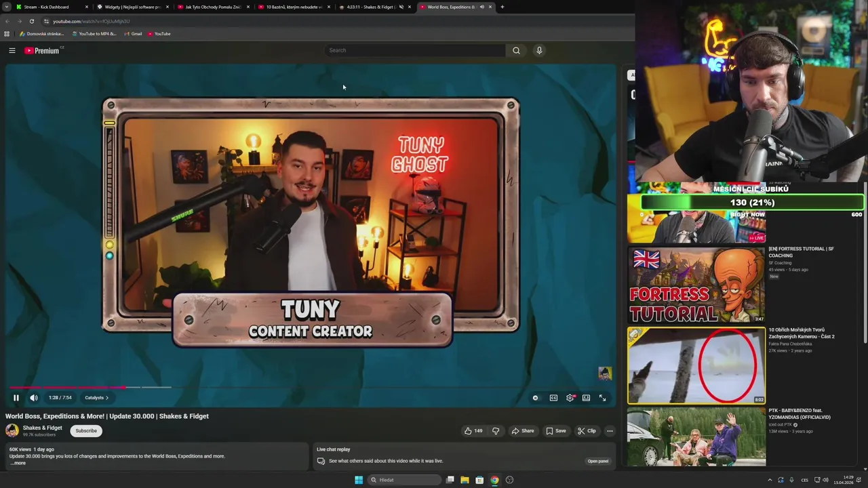The image size is (868, 488).
Task: Toggle subtitles with the CC button
Action: pyautogui.click(x=553, y=398)
